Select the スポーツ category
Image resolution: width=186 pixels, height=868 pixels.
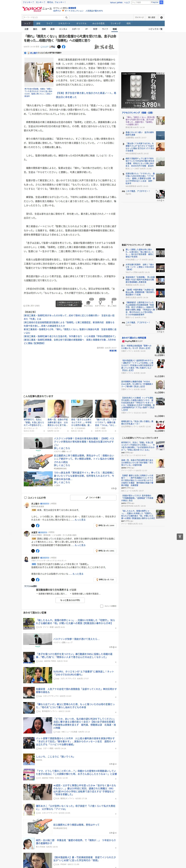76,29
